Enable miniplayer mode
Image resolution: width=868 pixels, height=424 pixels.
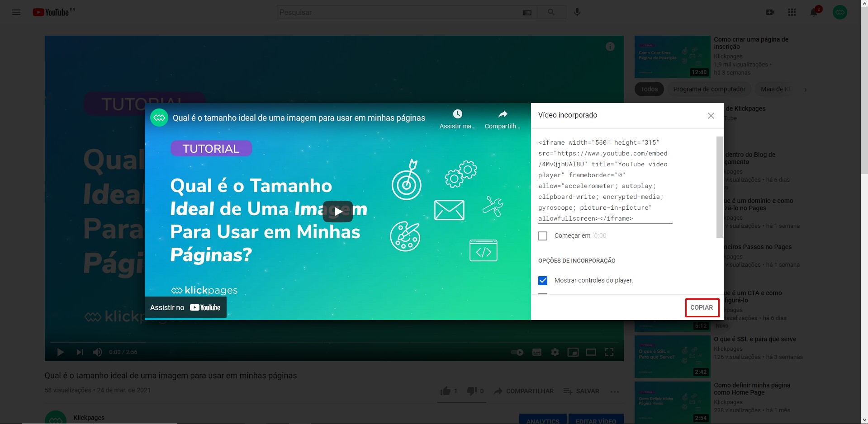pyautogui.click(x=573, y=352)
